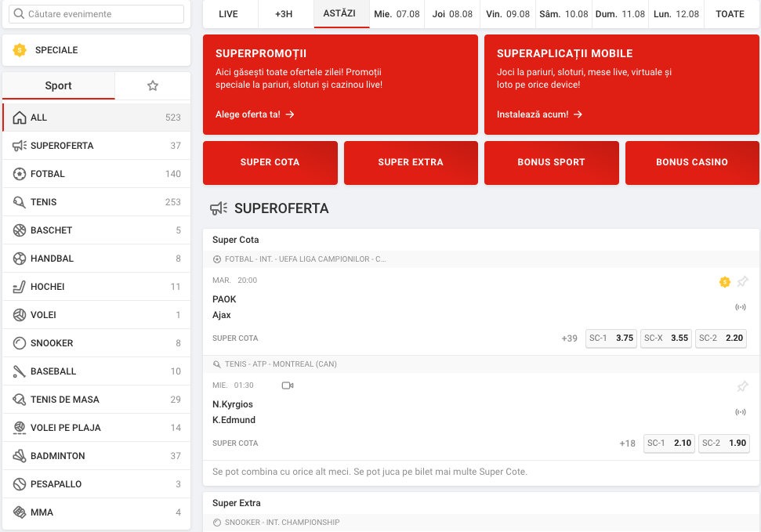The image size is (761, 532).
Task: Click the K.Edmund player name
Action: [234, 420]
